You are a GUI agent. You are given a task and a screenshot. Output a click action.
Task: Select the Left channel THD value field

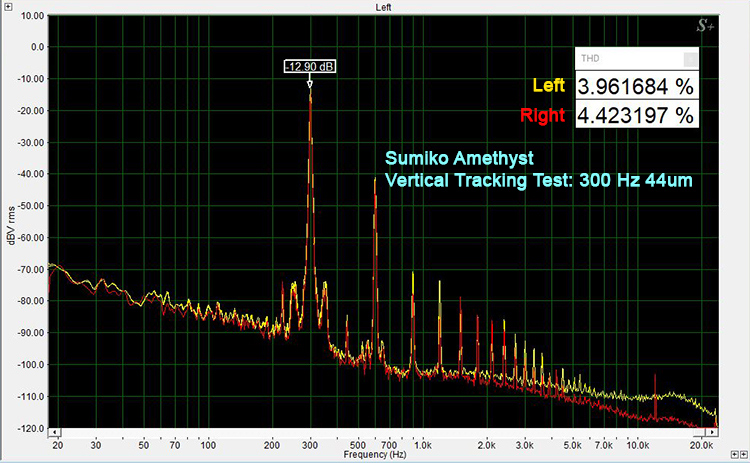[636, 86]
